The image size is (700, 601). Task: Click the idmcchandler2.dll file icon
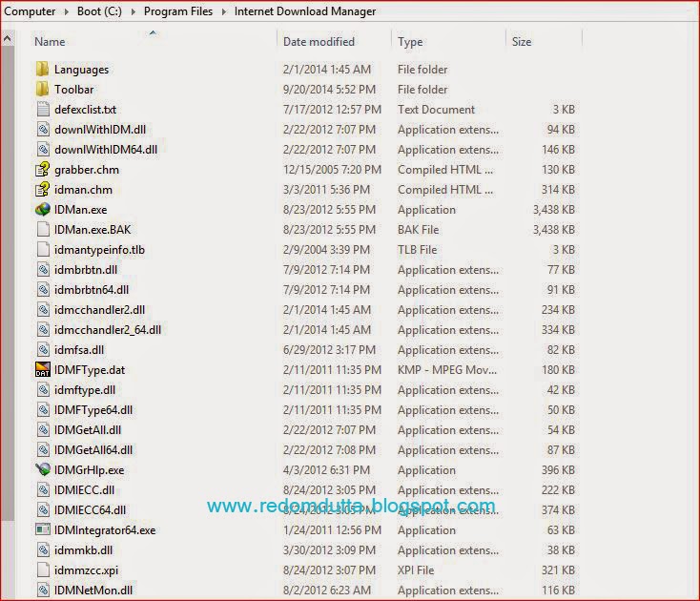(x=43, y=310)
